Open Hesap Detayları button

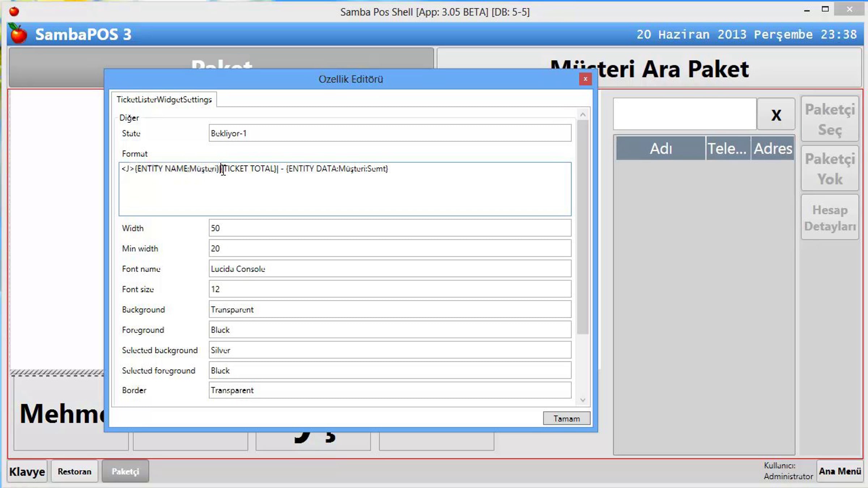(830, 218)
